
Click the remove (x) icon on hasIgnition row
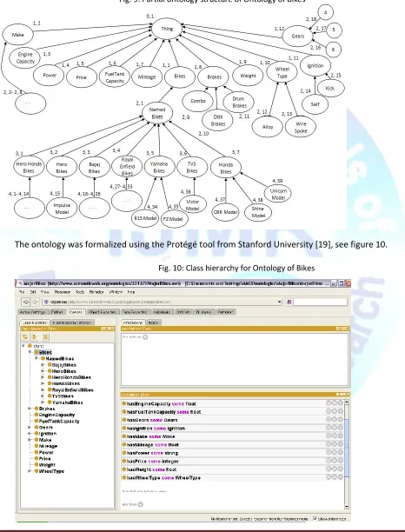pyautogui.click(x=335, y=428)
